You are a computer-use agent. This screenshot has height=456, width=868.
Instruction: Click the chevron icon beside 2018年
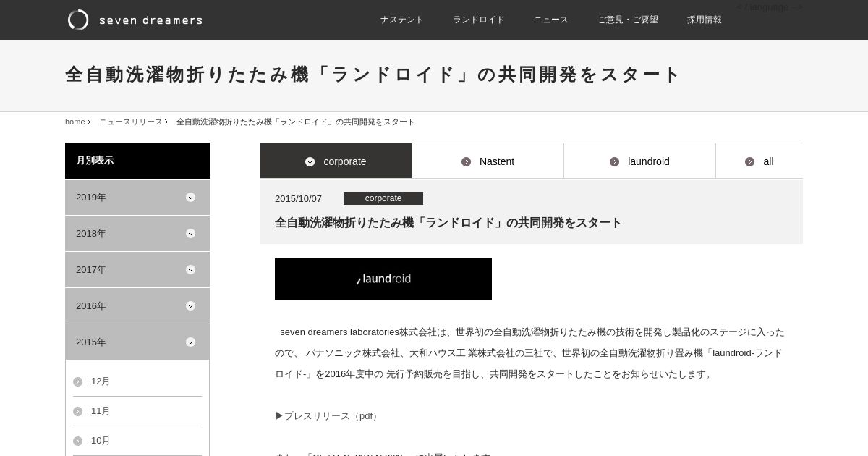190,233
